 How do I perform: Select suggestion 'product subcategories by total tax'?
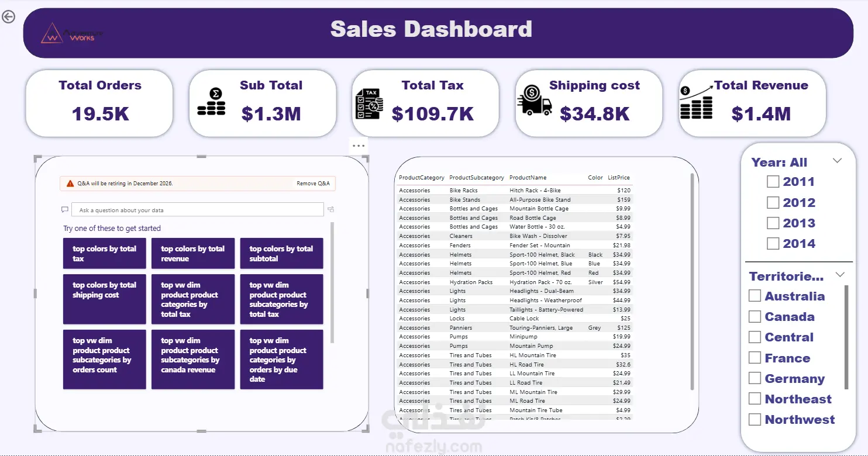(281, 299)
